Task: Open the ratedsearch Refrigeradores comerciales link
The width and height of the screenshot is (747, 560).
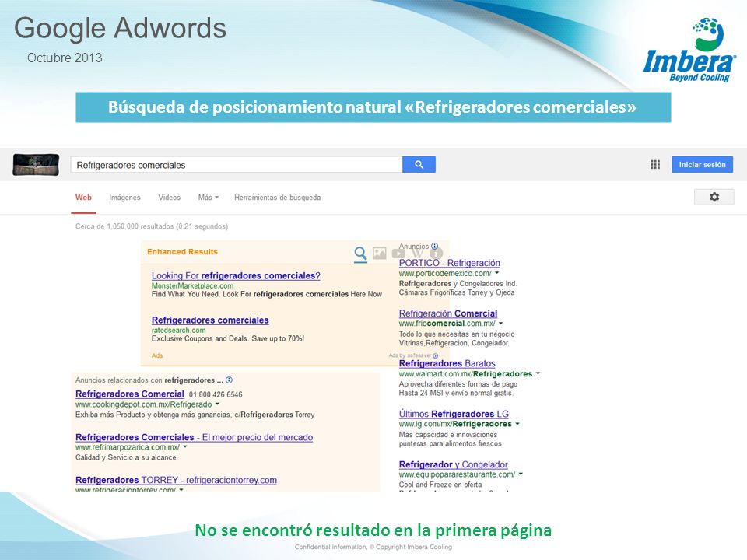Action: point(210,320)
